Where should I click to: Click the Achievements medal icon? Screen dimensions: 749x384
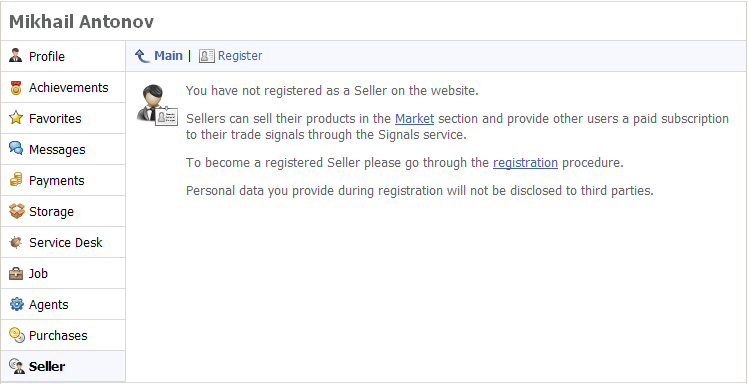point(16,87)
